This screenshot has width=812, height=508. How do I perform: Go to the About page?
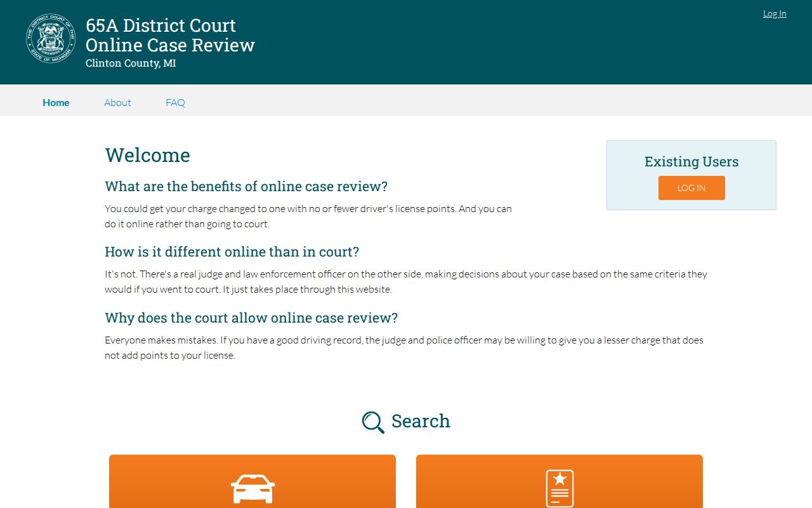[x=117, y=102]
